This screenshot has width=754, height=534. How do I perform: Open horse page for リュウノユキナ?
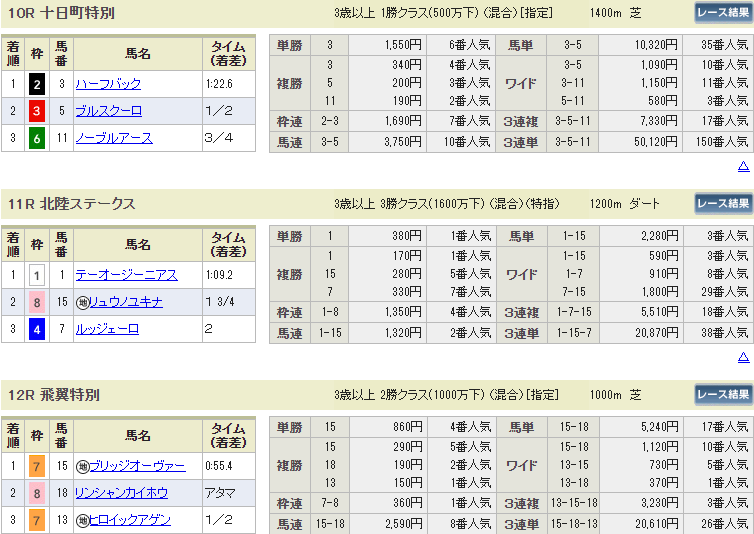click(x=126, y=302)
